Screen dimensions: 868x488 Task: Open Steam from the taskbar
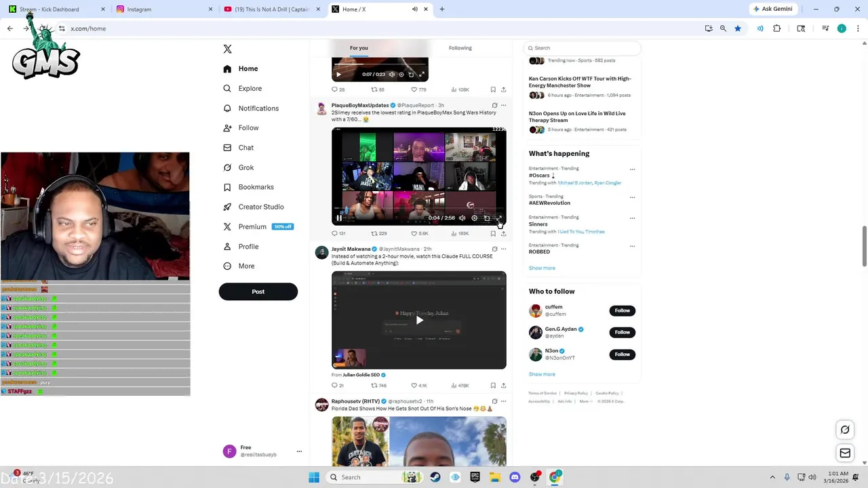point(435,477)
